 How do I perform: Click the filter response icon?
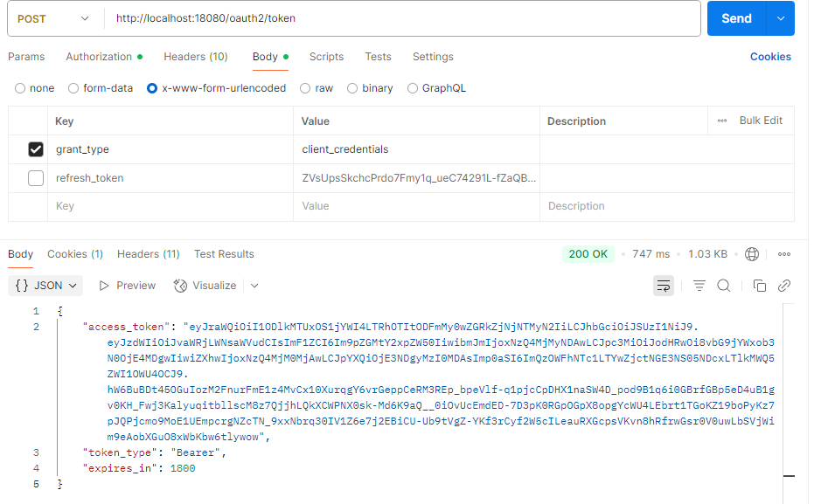pyautogui.click(x=699, y=286)
